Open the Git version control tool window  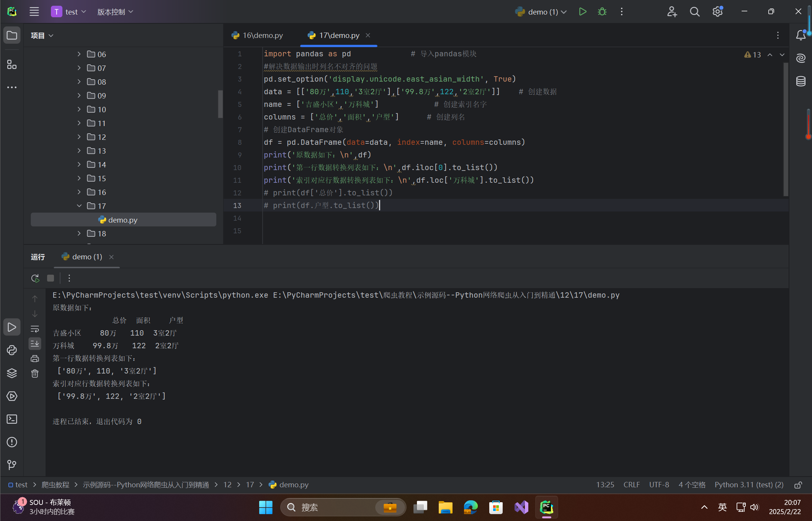pyautogui.click(x=12, y=465)
